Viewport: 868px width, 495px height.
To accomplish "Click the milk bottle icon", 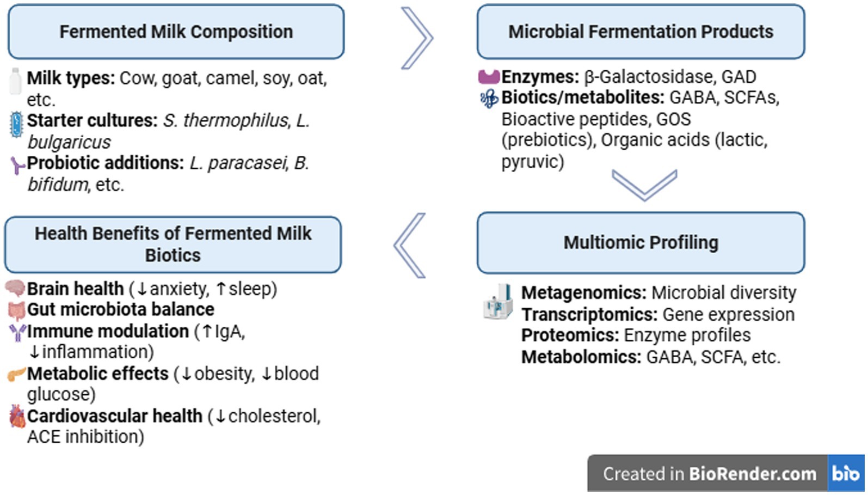I will 15,82.
